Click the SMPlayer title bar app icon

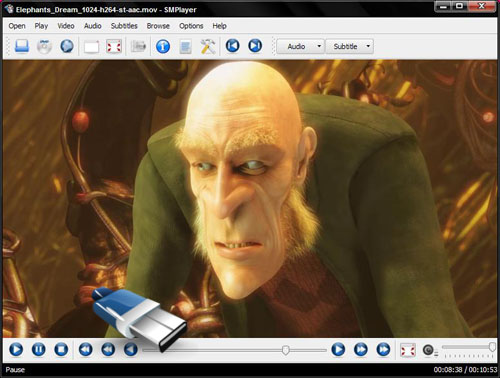pyautogui.click(x=8, y=9)
